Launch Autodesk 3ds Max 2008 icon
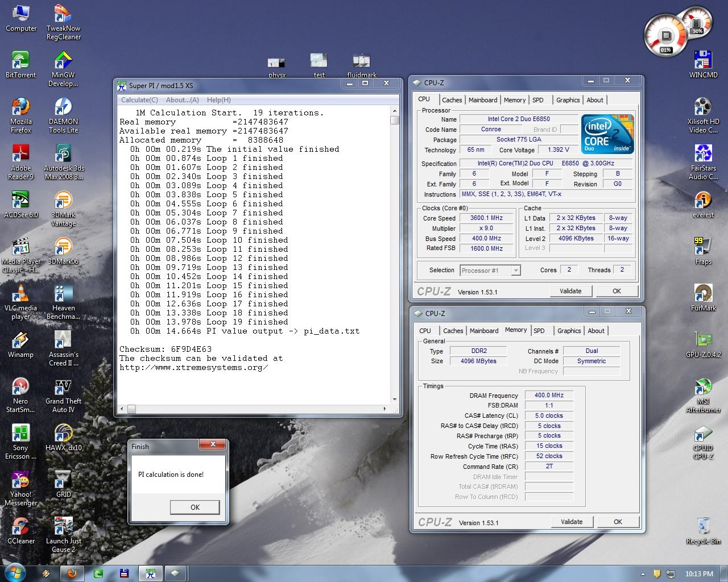 pyautogui.click(x=63, y=163)
